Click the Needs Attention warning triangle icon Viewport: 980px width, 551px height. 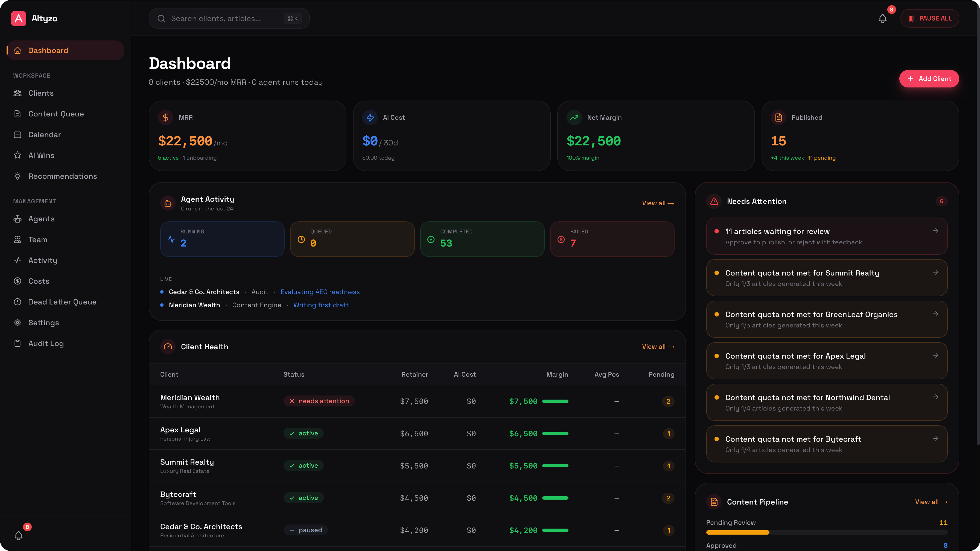(714, 201)
